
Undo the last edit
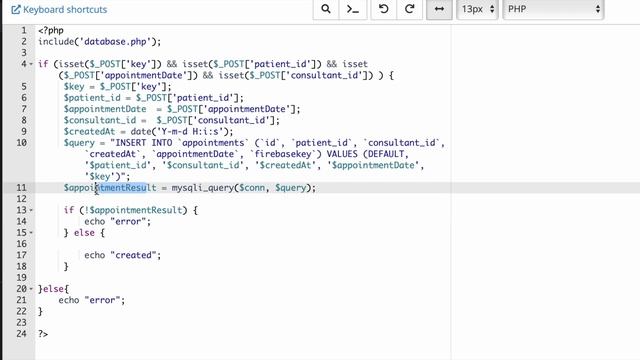pos(383,9)
